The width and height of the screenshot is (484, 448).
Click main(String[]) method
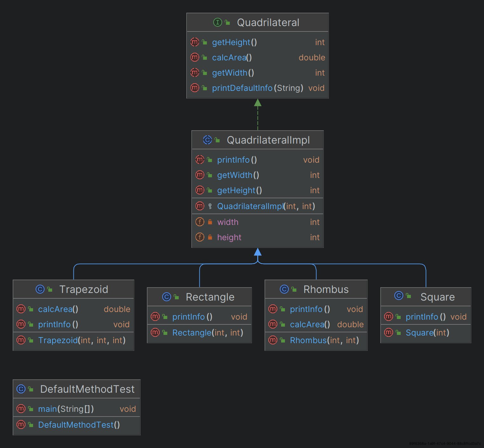[66, 409]
